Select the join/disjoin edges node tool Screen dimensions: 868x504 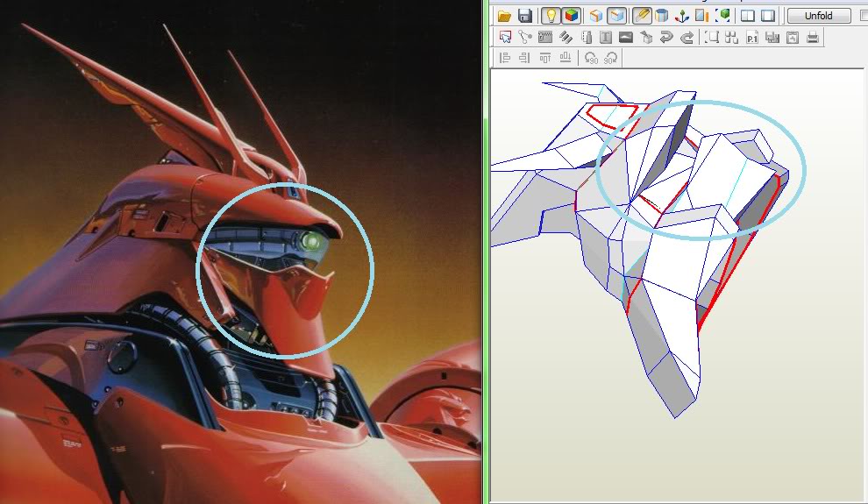click(525, 37)
